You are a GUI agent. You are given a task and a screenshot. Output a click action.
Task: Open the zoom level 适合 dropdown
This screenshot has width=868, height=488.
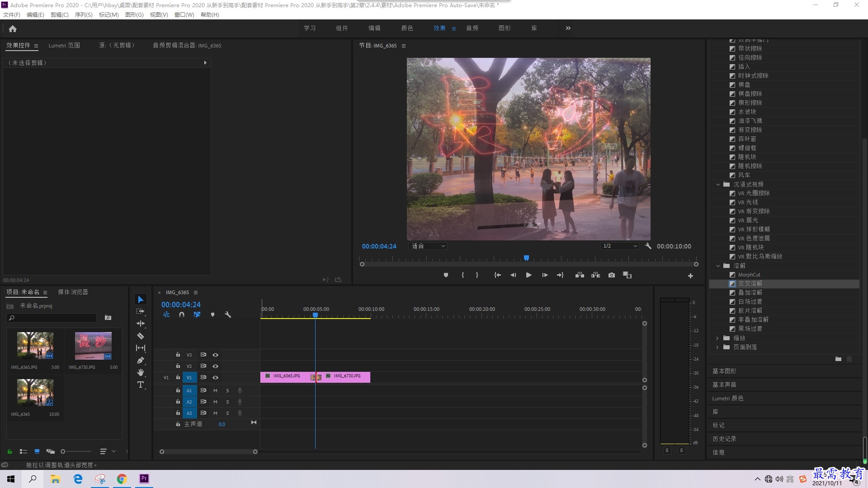(x=428, y=246)
